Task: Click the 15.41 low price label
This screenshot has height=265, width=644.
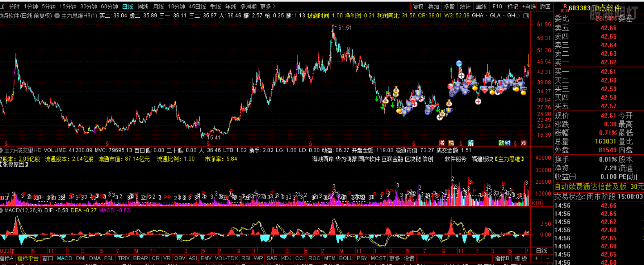Action: 214,137
